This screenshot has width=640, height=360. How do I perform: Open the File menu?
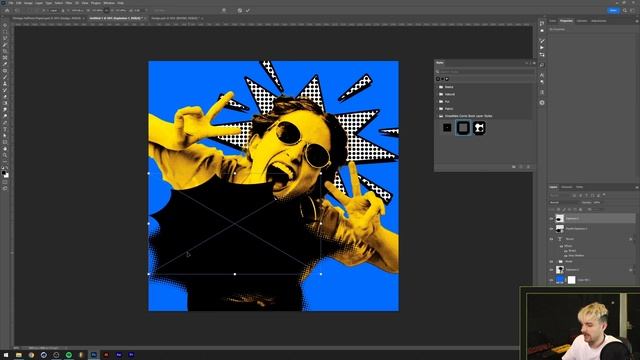[11, 3]
